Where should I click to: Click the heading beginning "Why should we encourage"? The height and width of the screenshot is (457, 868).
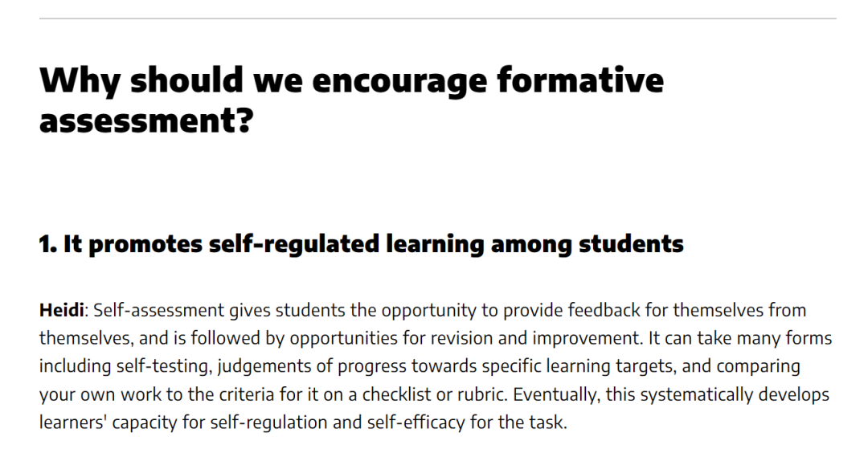click(x=351, y=100)
